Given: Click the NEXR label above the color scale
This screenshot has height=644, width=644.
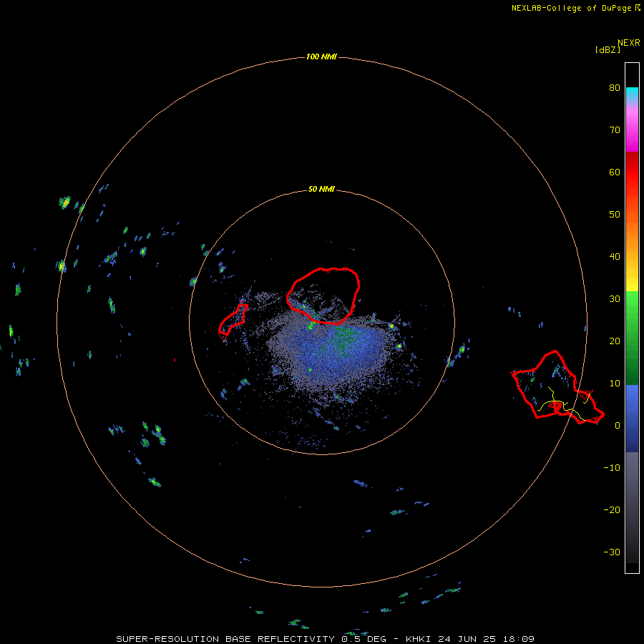Looking at the screenshot, I should point(629,43).
